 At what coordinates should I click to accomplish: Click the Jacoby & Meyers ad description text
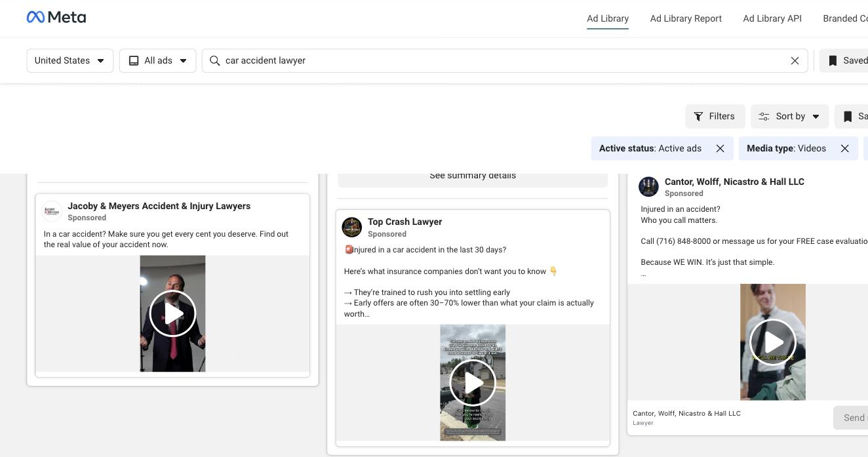(167, 239)
